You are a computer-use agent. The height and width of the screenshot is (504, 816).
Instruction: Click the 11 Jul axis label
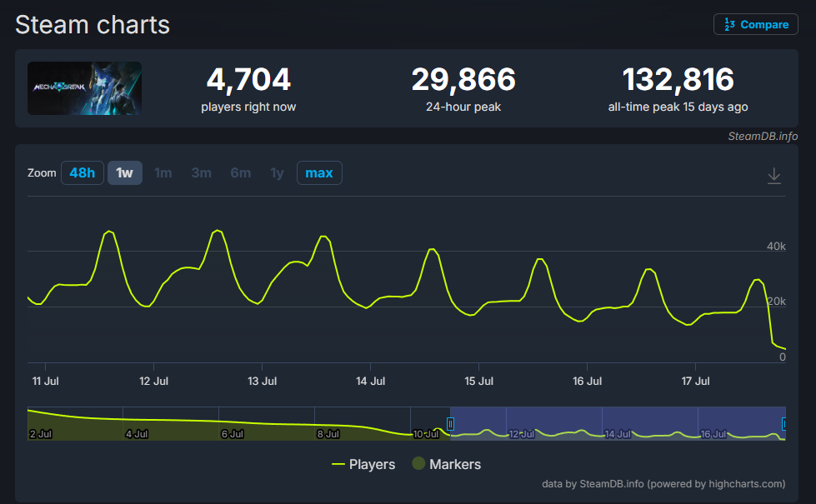[45, 382]
